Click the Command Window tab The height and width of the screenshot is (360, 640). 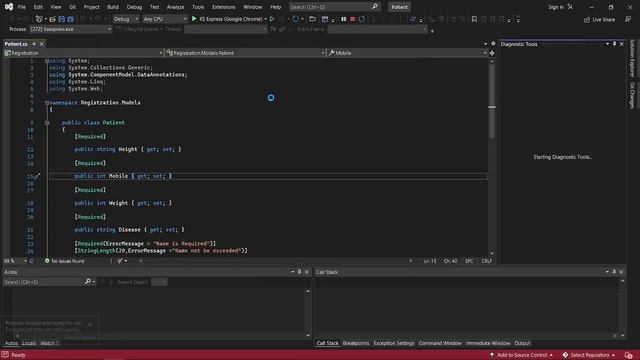tap(440, 343)
